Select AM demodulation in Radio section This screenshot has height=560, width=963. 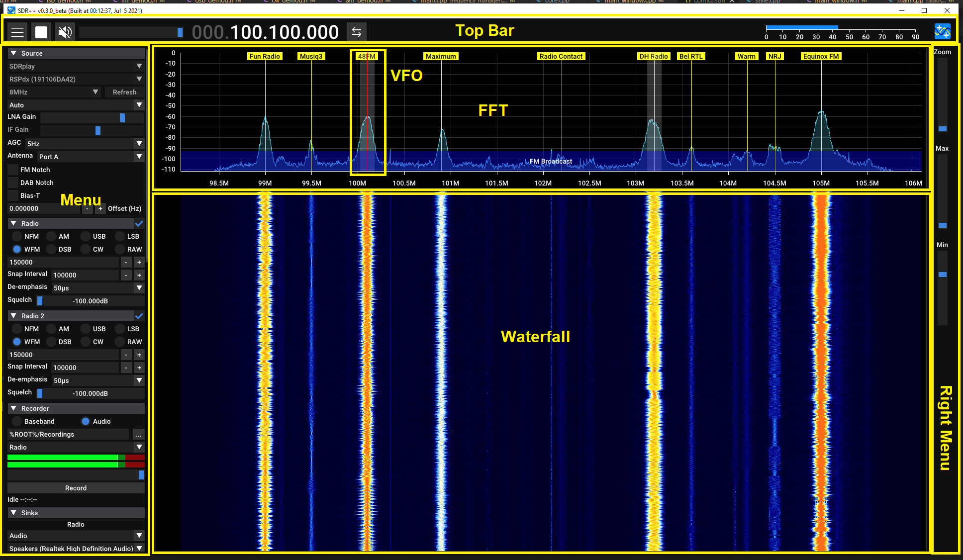[x=52, y=236]
